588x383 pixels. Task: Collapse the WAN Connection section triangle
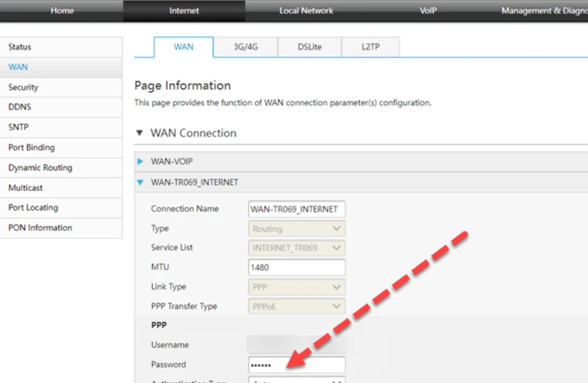pyautogui.click(x=140, y=133)
